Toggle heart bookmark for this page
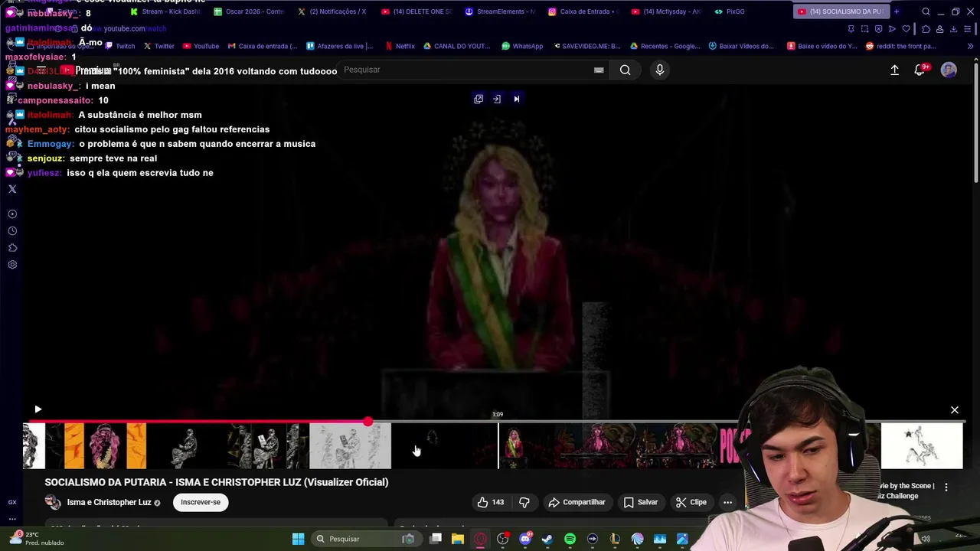The width and height of the screenshot is (980, 551). 906,29
